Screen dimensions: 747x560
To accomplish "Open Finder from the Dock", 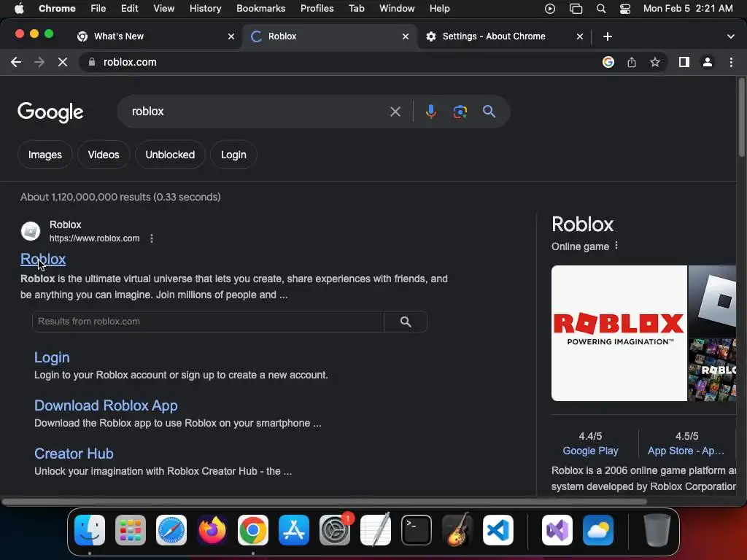I will click(90, 530).
